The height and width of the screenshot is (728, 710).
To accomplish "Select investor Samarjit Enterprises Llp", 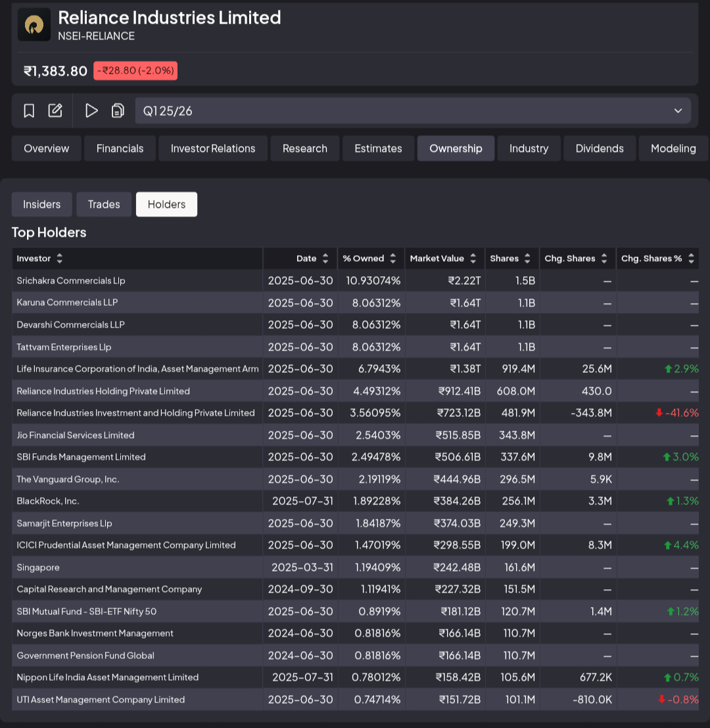I will (x=64, y=523).
